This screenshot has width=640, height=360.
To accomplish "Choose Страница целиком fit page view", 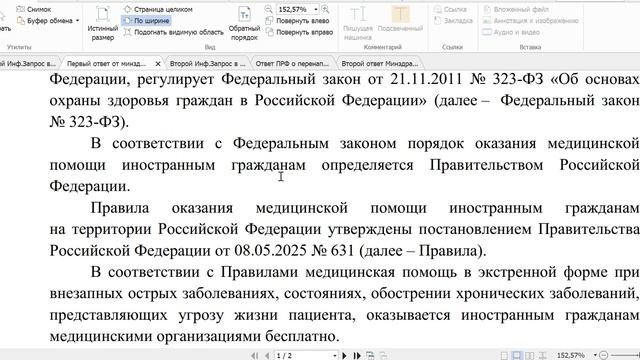I will coord(158,9).
